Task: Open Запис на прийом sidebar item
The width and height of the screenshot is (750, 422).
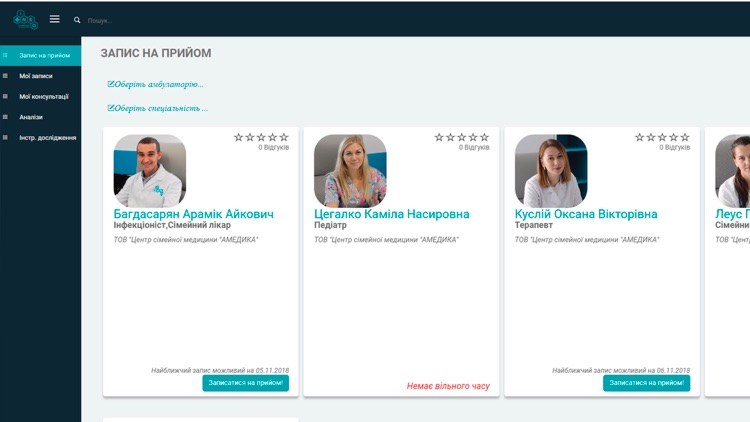Action: coord(41,56)
